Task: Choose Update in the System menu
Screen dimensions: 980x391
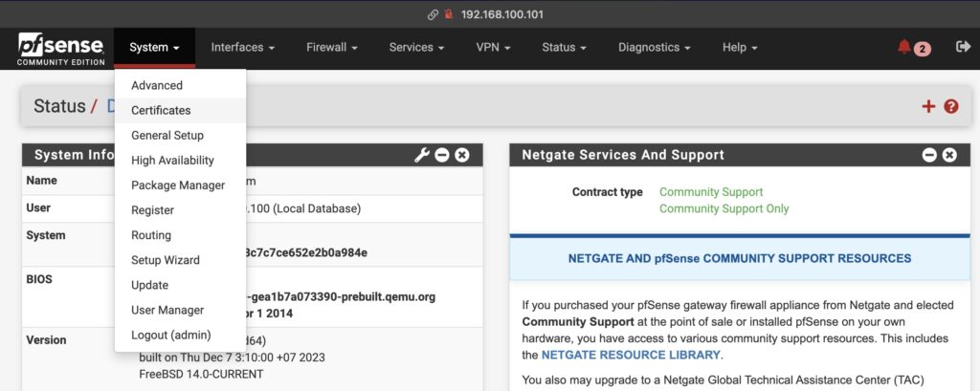Action: pyautogui.click(x=180, y=286)
